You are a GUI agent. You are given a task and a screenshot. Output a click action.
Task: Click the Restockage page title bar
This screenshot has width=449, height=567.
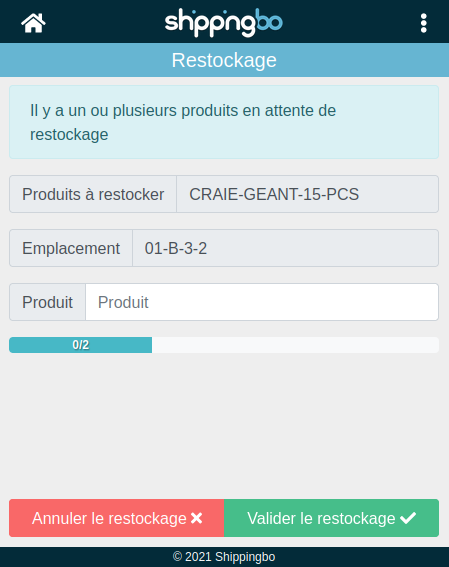point(224,60)
